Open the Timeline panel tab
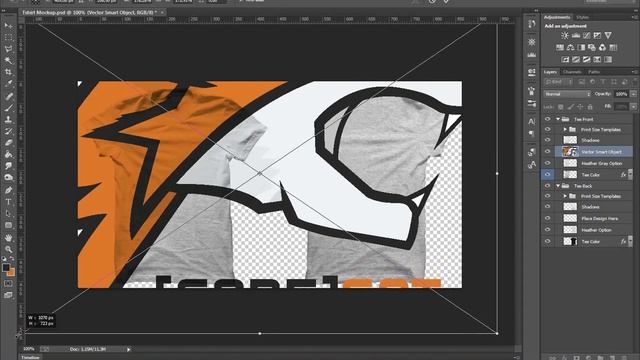This screenshot has width=640, height=360. (x=30, y=358)
